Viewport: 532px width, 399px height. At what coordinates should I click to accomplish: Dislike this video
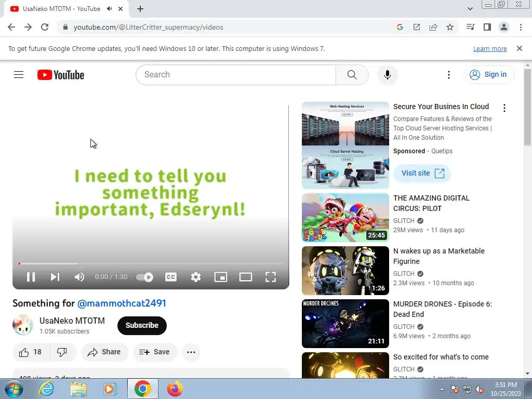(62, 352)
